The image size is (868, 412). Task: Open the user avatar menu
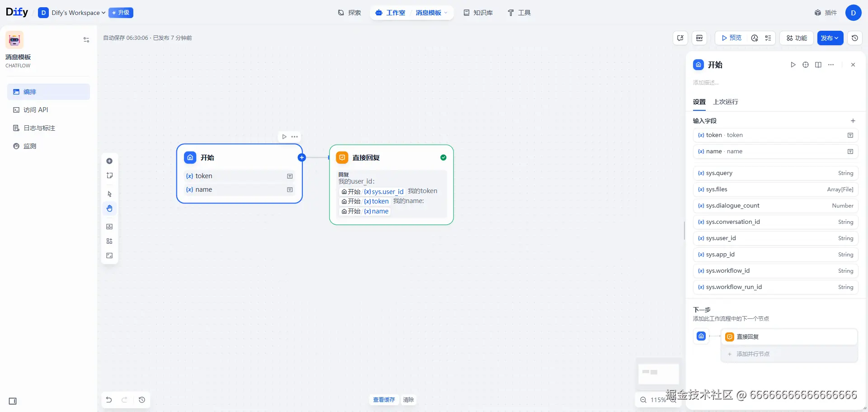853,13
